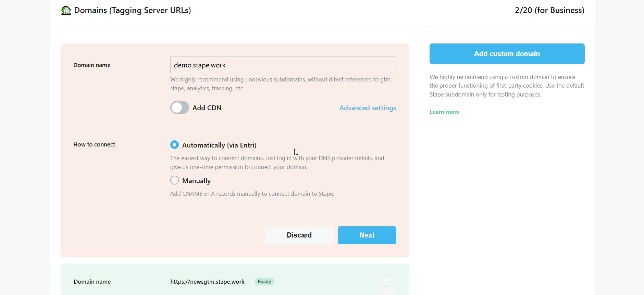Screen dimensions: 644x295
Task: Select Automatically (via Entri) radio option
Action: 174,145
